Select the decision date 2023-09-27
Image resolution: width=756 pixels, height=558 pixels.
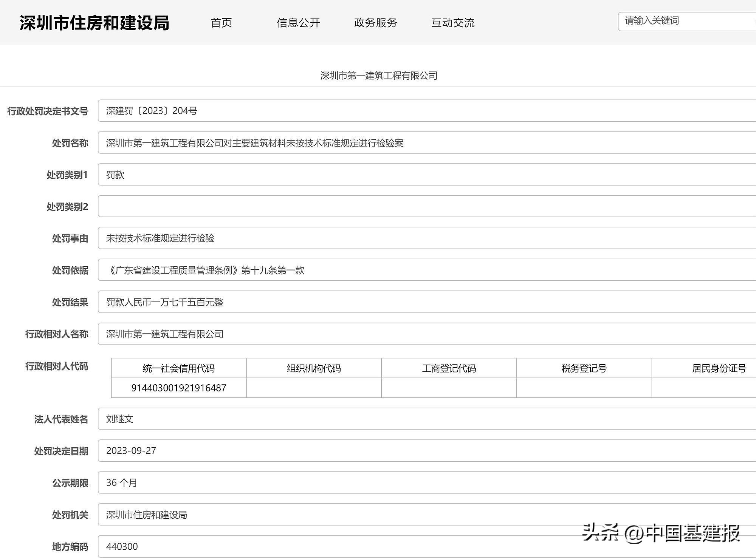click(131, 450)
